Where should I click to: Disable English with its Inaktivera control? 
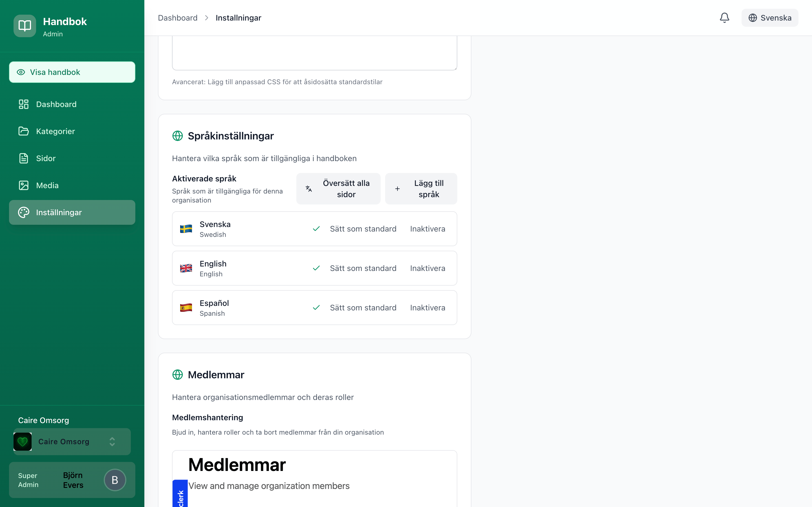click(427, 268)
